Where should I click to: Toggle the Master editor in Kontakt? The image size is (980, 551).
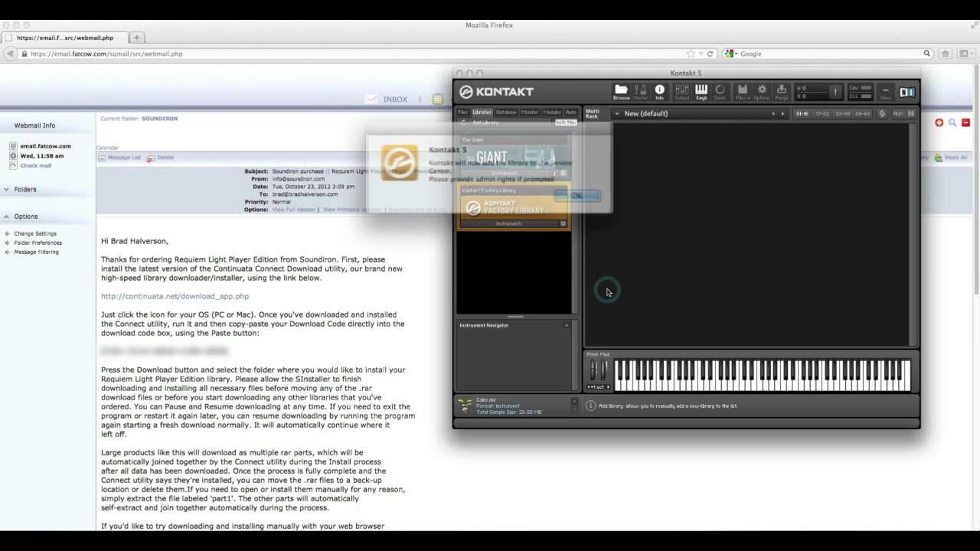(x=641, y=93)
